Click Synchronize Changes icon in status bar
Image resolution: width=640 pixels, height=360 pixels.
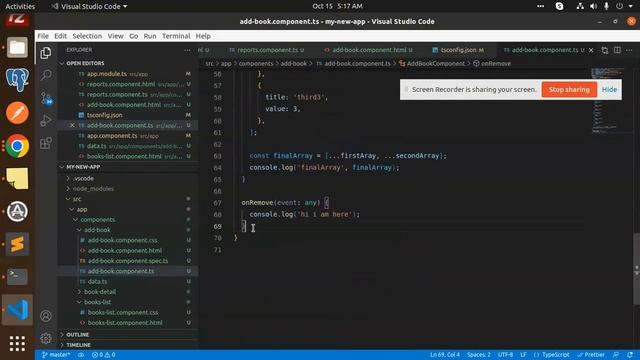(81, 355)
